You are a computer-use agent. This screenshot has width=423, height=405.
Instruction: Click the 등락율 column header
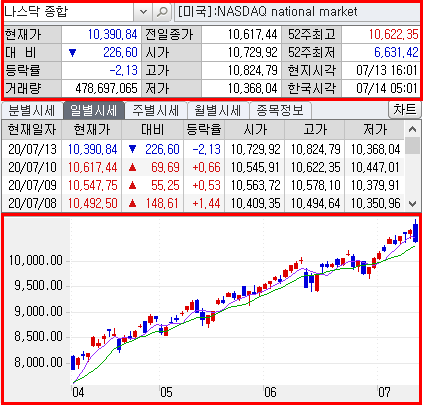click(x=204, y=130)
